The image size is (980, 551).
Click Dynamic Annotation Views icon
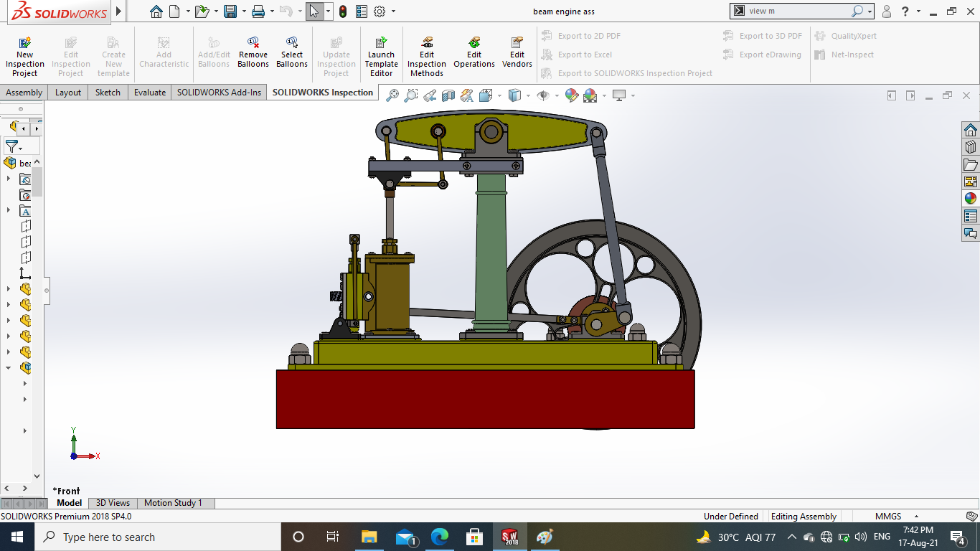[467, 95]
